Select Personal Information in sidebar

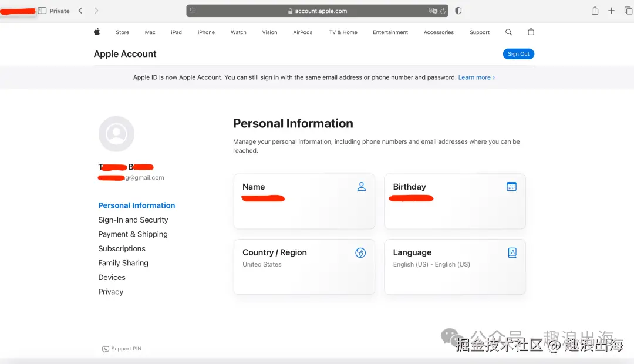137,205
